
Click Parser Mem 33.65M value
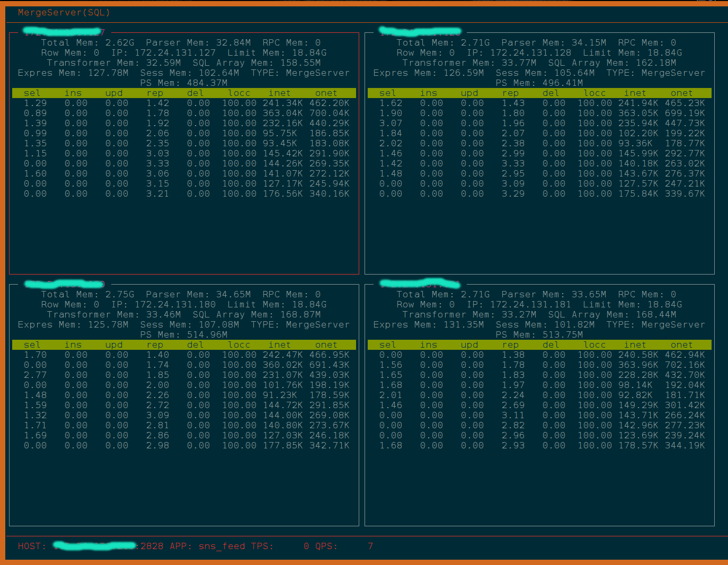(589, 294)
